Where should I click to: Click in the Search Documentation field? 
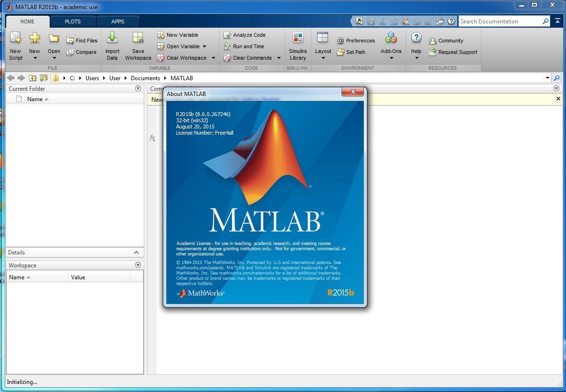pyautogui.click(x=500, y=21)
